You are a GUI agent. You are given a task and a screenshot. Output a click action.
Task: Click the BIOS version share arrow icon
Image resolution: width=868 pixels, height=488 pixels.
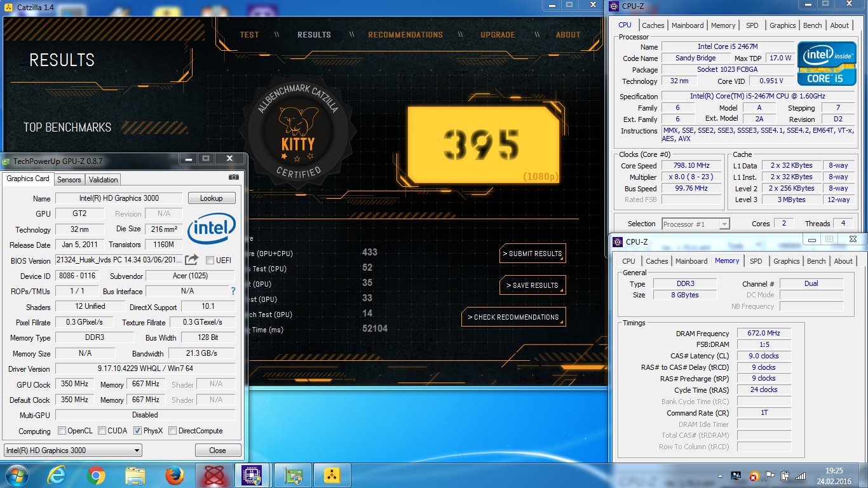tap(191, 259)
